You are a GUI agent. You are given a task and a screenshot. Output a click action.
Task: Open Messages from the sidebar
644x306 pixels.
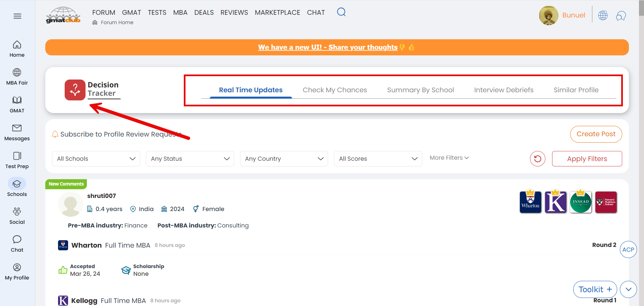click(17, 132)
